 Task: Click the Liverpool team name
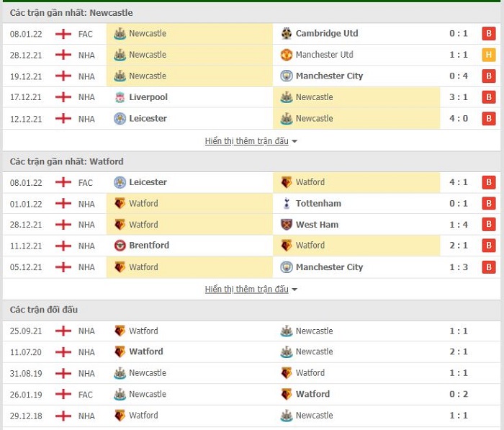point(148,97)
